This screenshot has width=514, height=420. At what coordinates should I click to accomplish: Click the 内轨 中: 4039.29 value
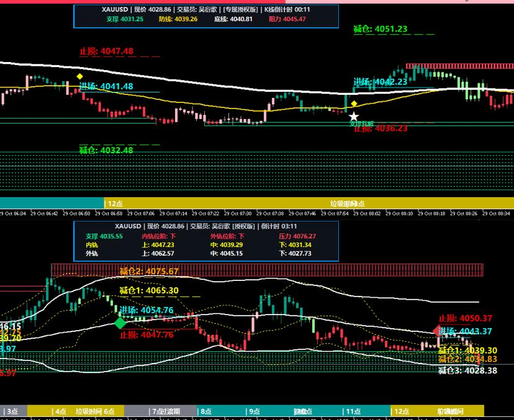pyautogui.click(x=227, y=244)
